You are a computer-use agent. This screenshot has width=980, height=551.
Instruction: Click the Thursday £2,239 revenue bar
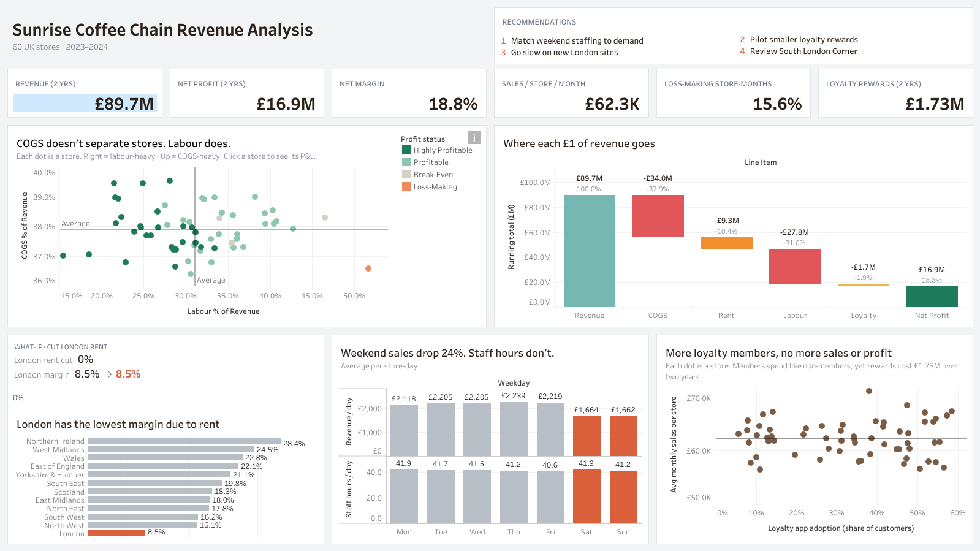coord(514,429)
